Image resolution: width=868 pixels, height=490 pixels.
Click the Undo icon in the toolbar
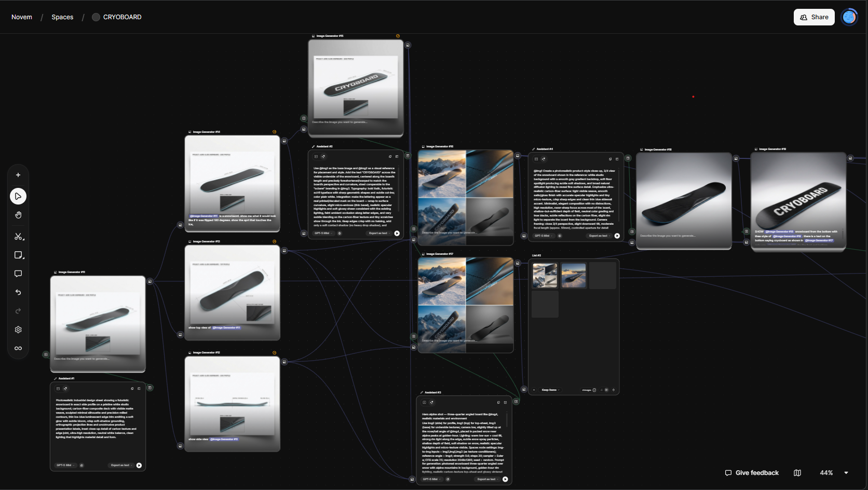pos(18,292)
